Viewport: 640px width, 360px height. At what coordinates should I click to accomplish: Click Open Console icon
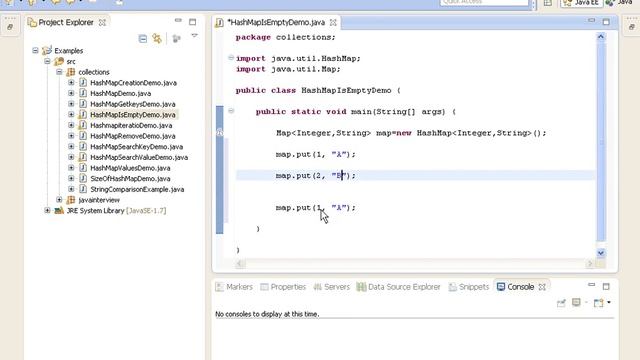coord(598,303)
